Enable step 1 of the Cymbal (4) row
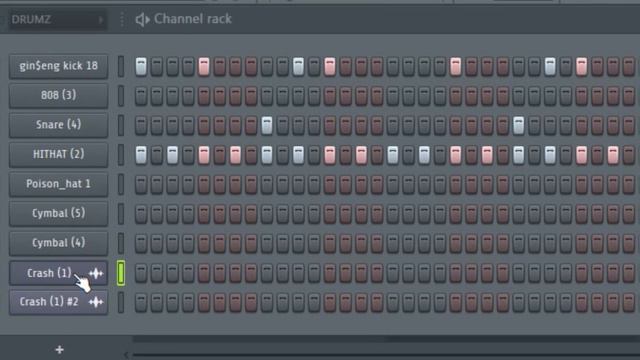 [141, 243]
